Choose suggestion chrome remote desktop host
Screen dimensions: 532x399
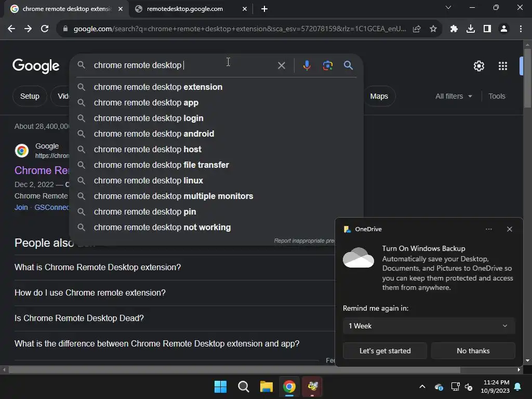point(216,150)
